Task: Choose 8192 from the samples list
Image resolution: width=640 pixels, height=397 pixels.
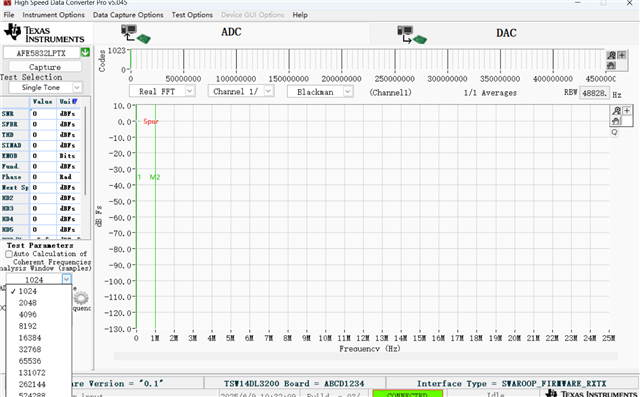Action: [28, 326]
